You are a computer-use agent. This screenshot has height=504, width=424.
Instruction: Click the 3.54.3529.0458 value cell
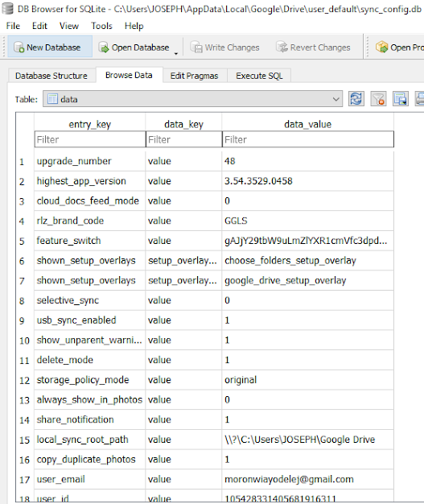308,181
